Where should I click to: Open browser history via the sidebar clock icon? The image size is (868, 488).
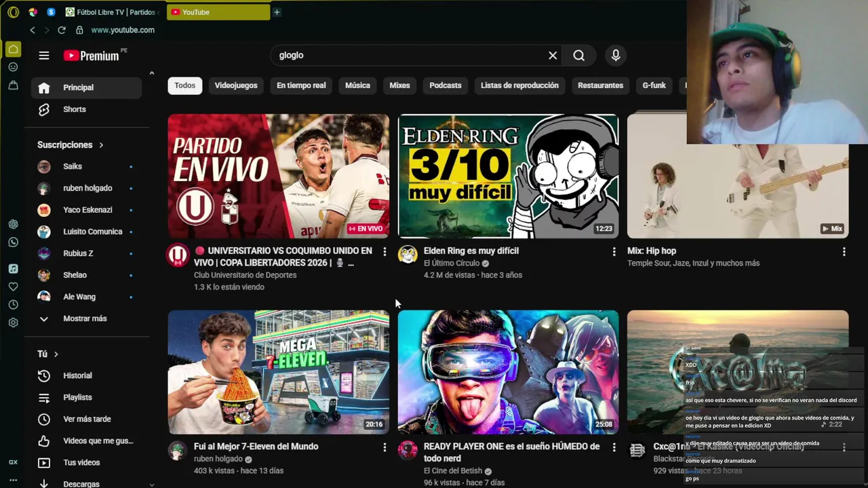[x=13, y=305]
